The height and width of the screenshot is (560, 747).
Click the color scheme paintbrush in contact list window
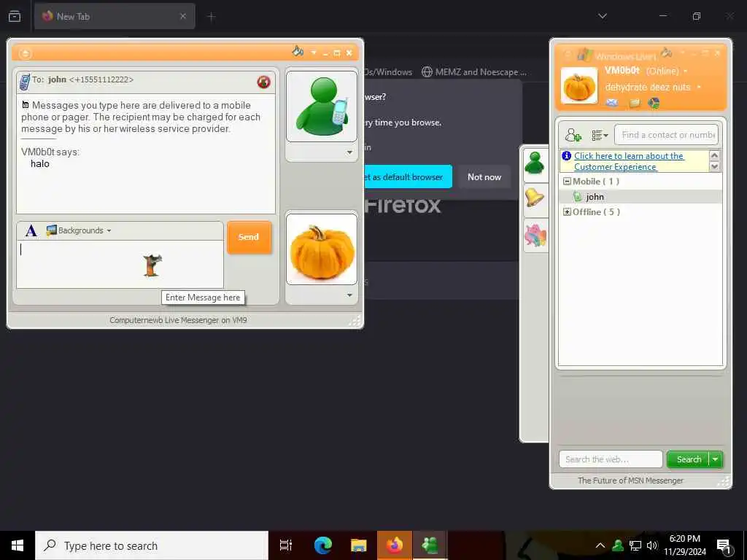pyautogui.click(x=667, y=52)
